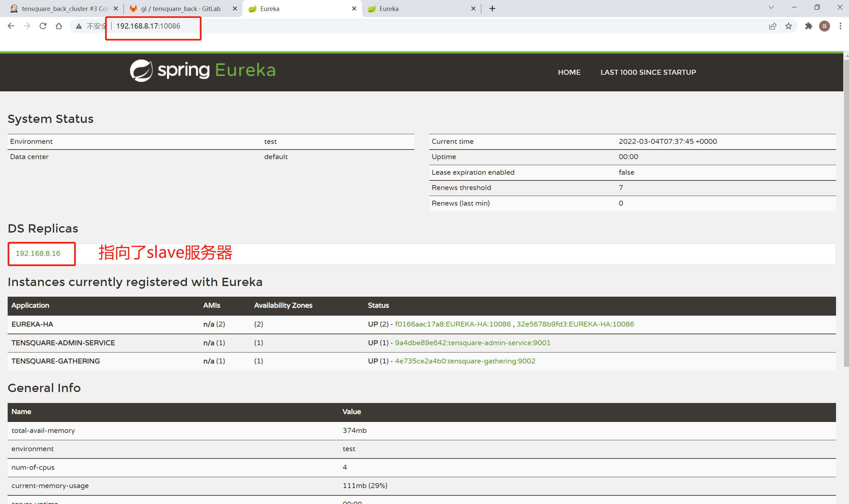Close the active Eureka tab
This screenshot has height=504, width=849.
[x=354, y=9]
